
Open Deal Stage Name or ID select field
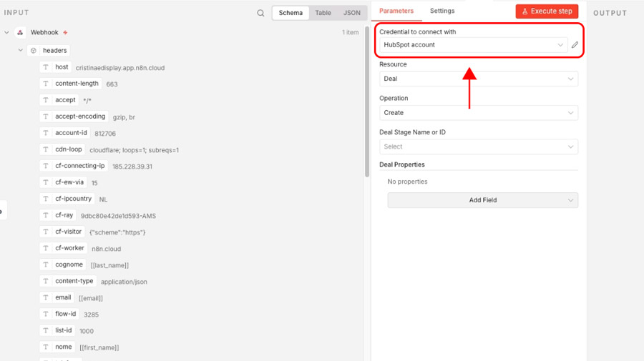click(478, 147)
